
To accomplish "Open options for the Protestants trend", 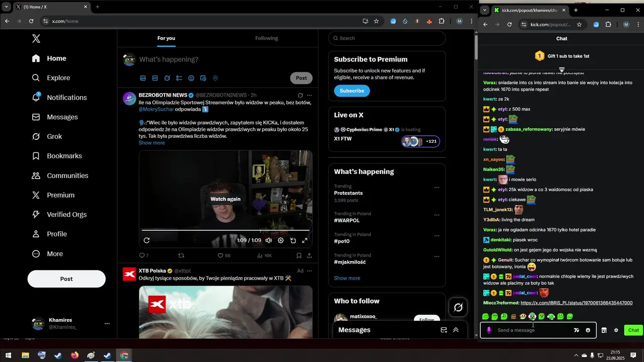I will 437,188.
